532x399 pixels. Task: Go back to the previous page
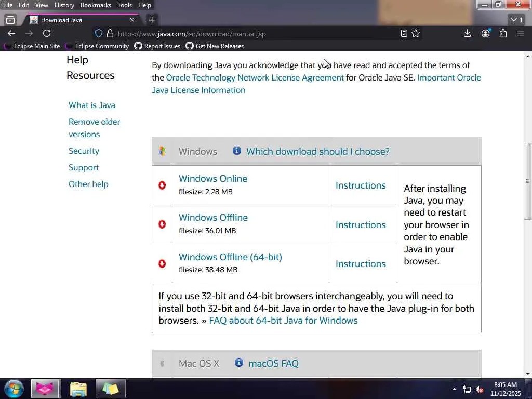(11, 33)
